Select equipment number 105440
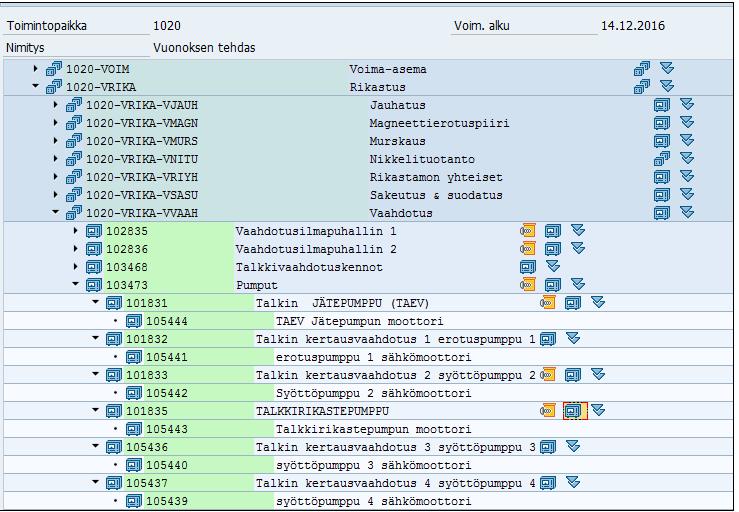 [167, 465]
